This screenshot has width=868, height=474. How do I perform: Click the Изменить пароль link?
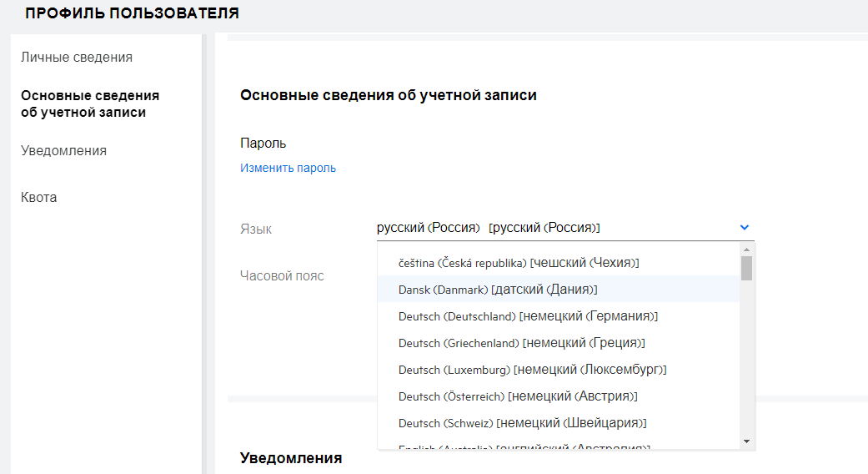(x=288, y=168)
